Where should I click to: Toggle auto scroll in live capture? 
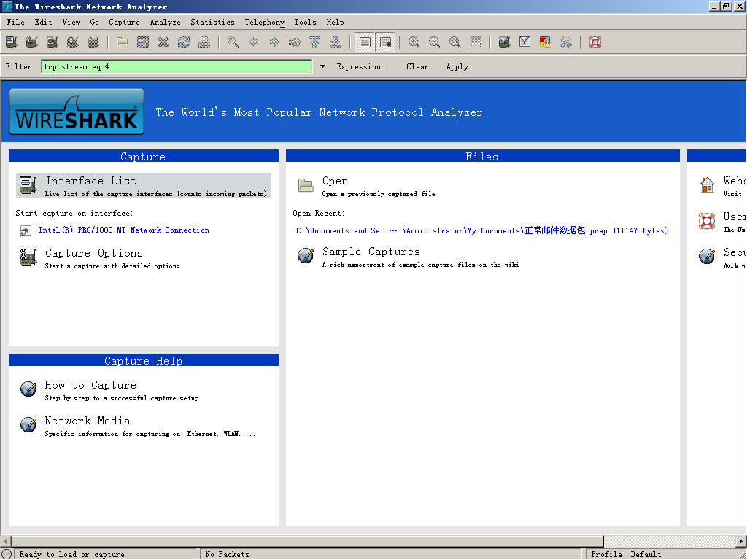pos(385,42)
